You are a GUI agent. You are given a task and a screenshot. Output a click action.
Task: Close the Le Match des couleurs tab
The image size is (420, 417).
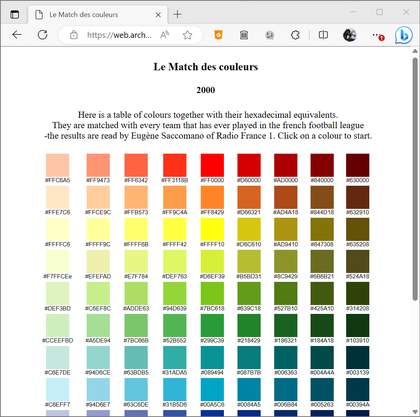(158, 15)
